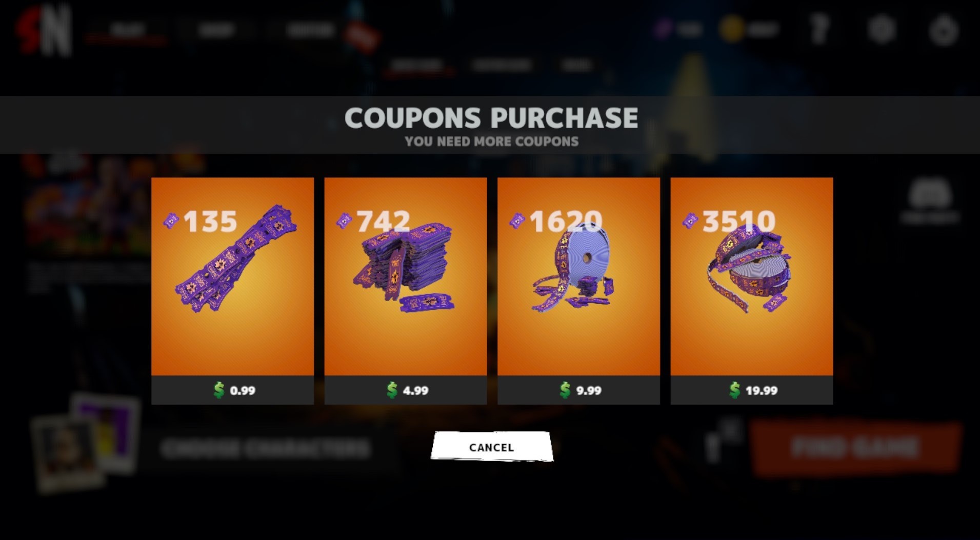Purchase the $19.99 coupon offer
The width and height of the screenshot is (980, 540).
(752, 390)
